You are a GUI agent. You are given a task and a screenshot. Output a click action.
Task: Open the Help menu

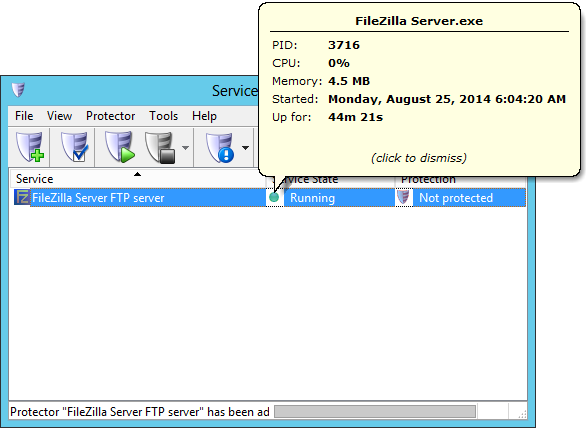pos(204,116)
